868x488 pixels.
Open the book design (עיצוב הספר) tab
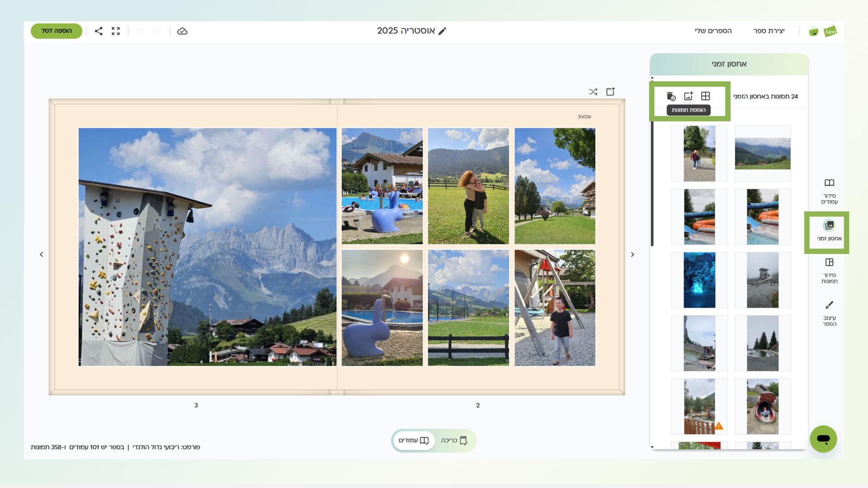[x=829, y=313]
